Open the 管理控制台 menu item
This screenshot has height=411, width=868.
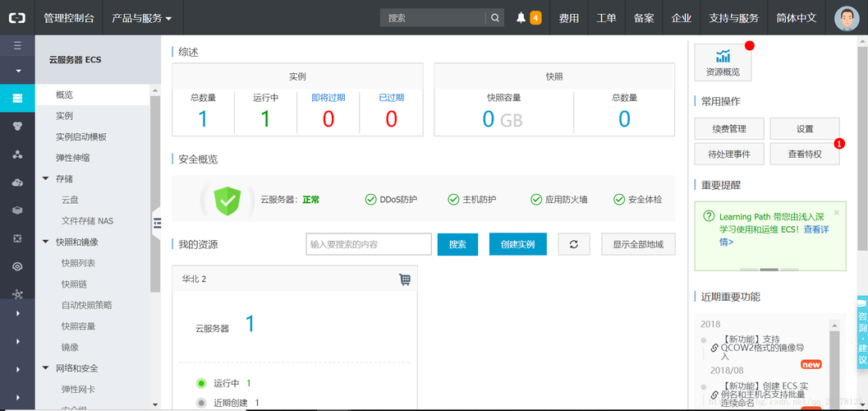tap(69, 18)
